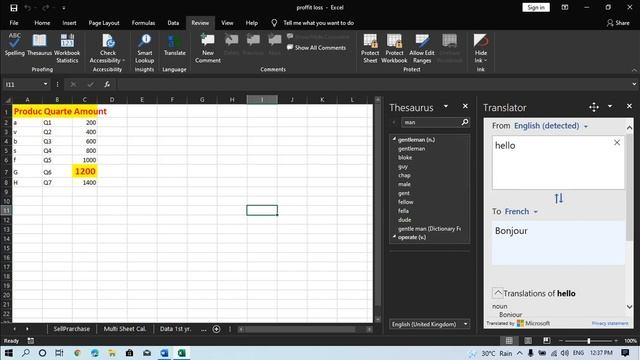Image resolution: width=640 pixels, height=360 pixels.
Task: Select the Product header cell in A1
Action: pos(27,111)
